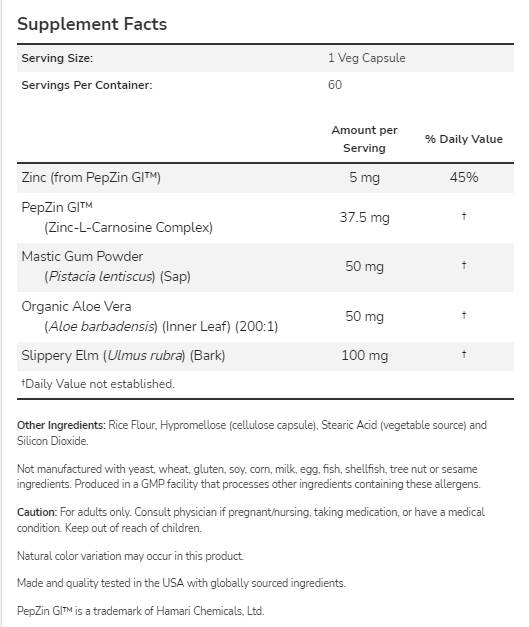Select the Mastic Gum Powder ingredient name

[82, 256]
